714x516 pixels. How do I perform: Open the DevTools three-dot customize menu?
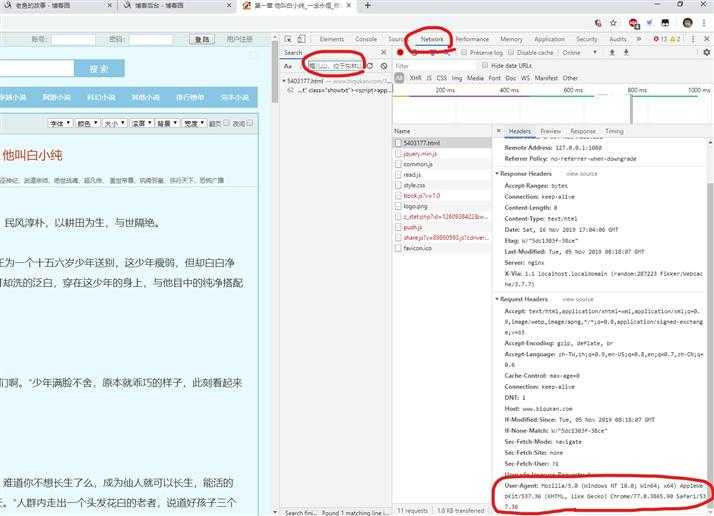coord(693,39)
